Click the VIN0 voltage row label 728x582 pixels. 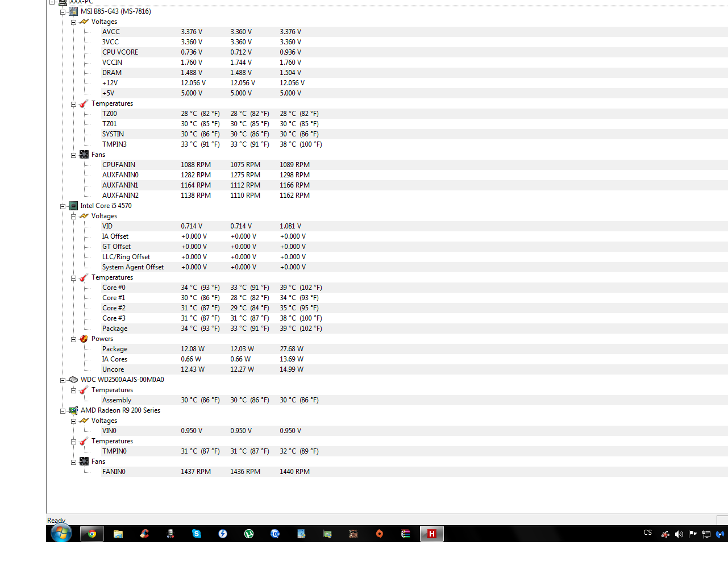(x=109, y=431)
